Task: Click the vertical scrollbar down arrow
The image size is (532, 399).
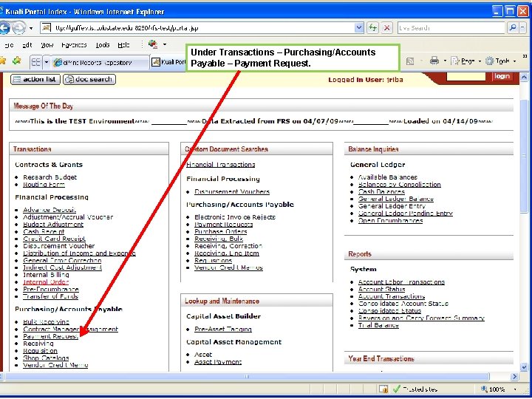Action: tap(524, 367)
